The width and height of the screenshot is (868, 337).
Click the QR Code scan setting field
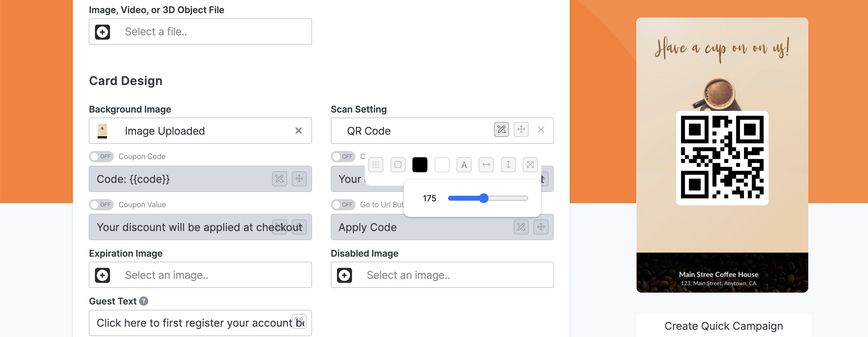[x=442, y=131]
